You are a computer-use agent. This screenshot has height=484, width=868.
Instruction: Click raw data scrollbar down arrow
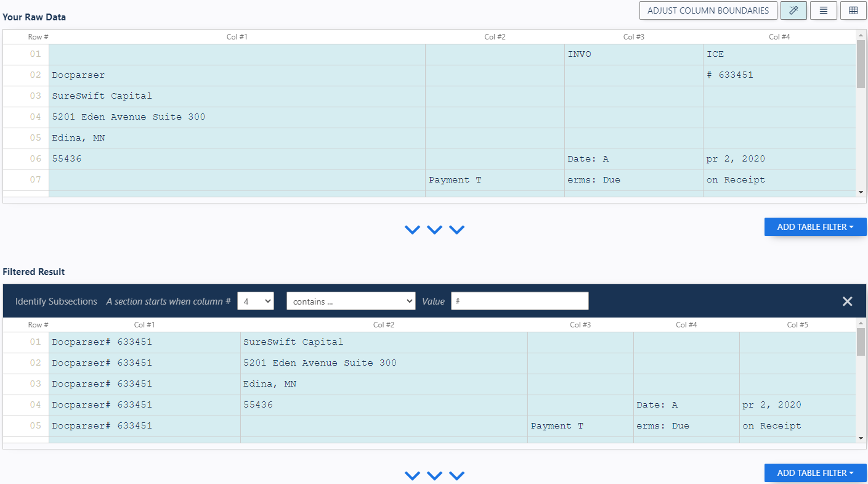861,192
